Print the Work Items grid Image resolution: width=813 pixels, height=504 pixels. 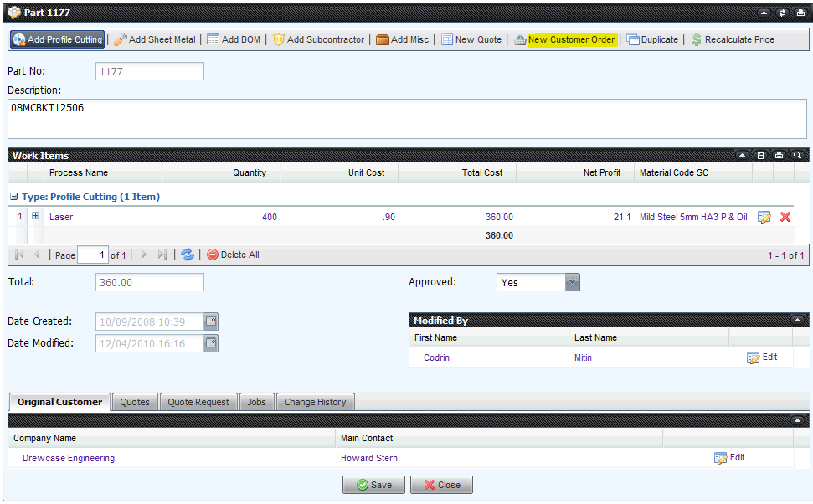pos(780,156)
